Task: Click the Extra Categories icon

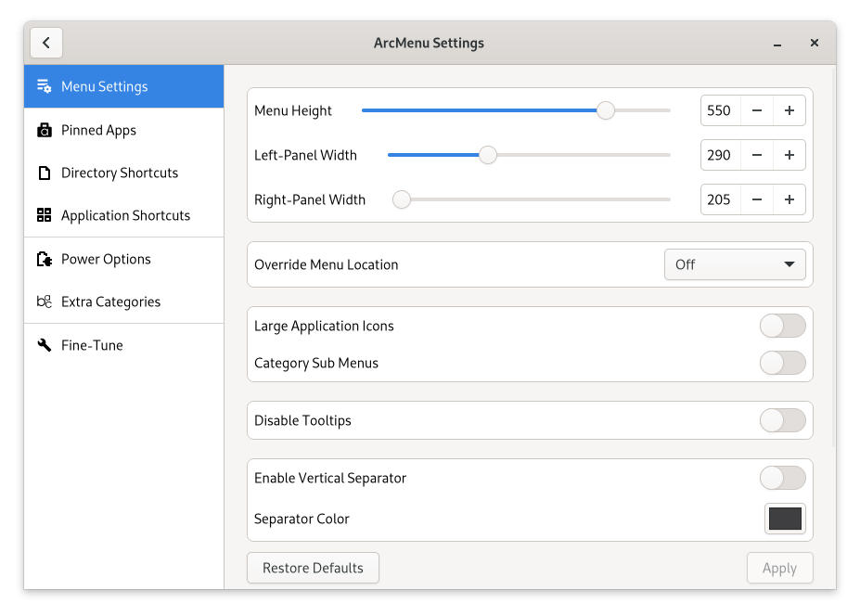Action: 44,302
